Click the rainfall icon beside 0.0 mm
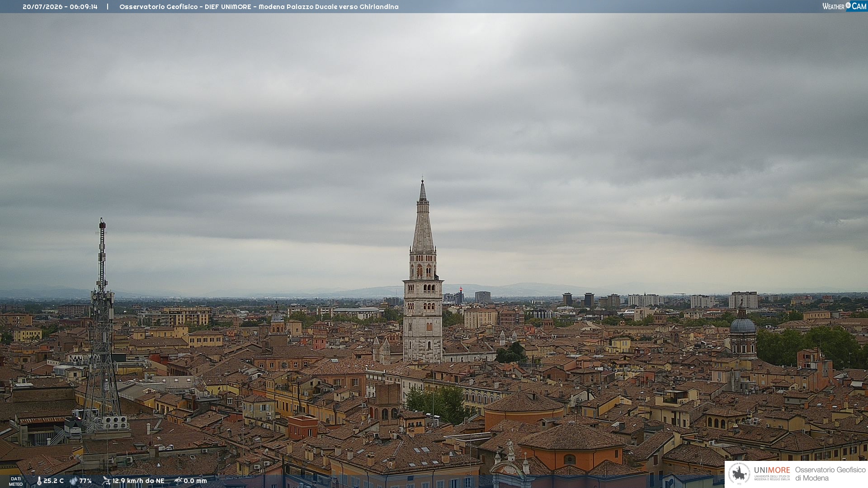The image size is (868, 488). [178, 481]
